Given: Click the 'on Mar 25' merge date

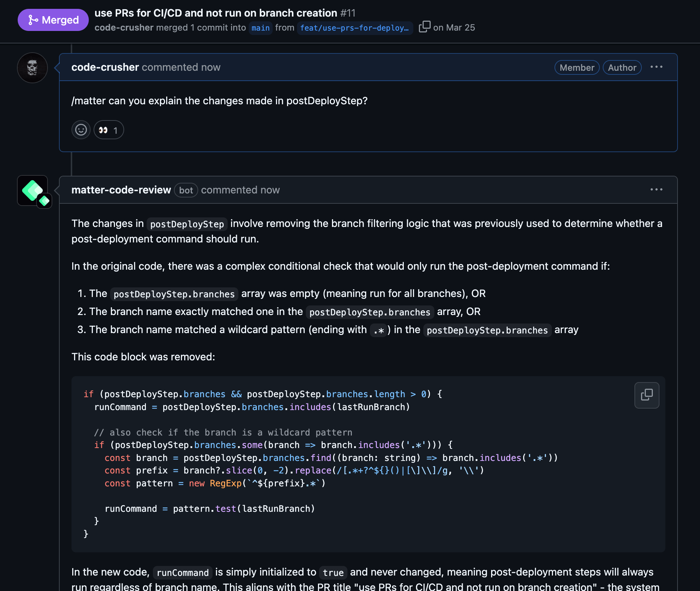Looking at the screenshot, I should (454, 28).
